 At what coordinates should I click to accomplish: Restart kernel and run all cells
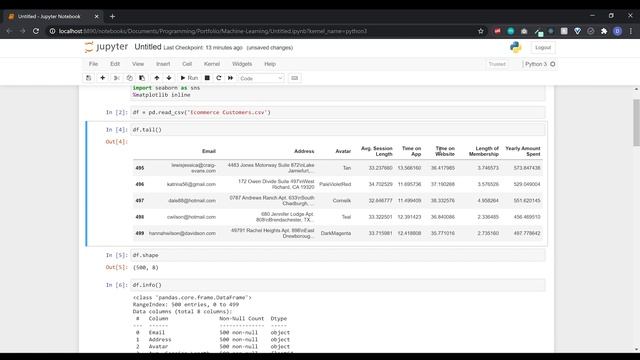[x=231, y=78]
